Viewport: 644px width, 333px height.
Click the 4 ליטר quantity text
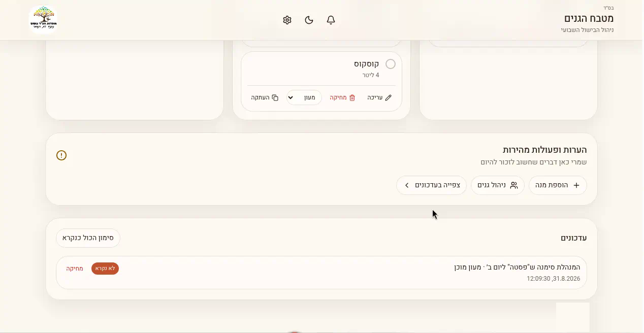click(x=371, y=75)
